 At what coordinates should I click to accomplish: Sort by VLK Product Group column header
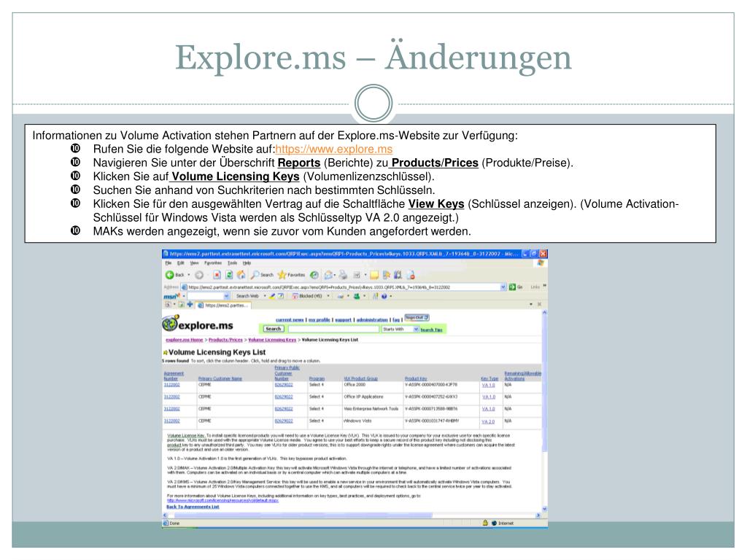pyautogui.click(x=360, y=378)
